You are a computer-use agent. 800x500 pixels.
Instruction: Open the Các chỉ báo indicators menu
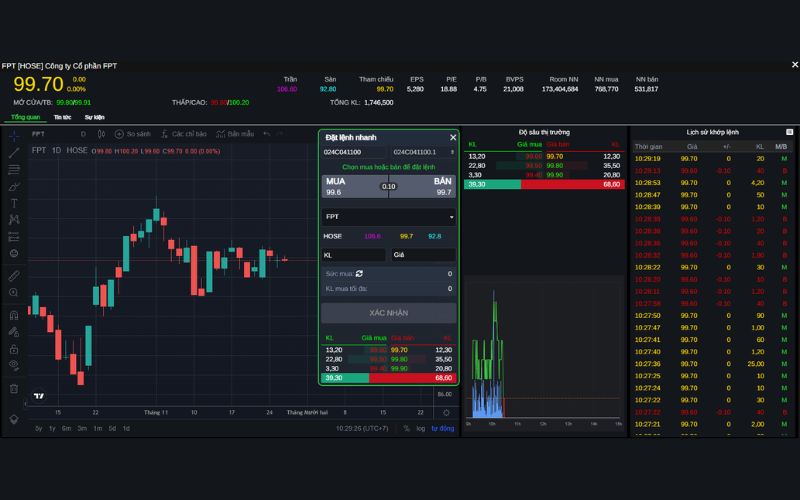tap(184, 133)
